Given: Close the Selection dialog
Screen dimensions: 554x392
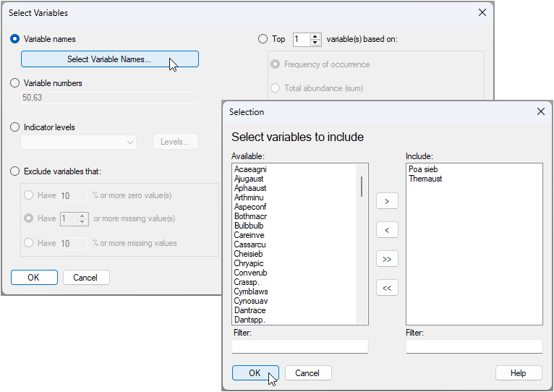Looking at the screenshot, I should click(x=540, y=112).
